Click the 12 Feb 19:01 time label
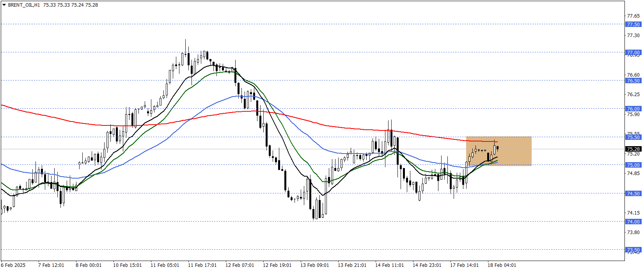 277,265
